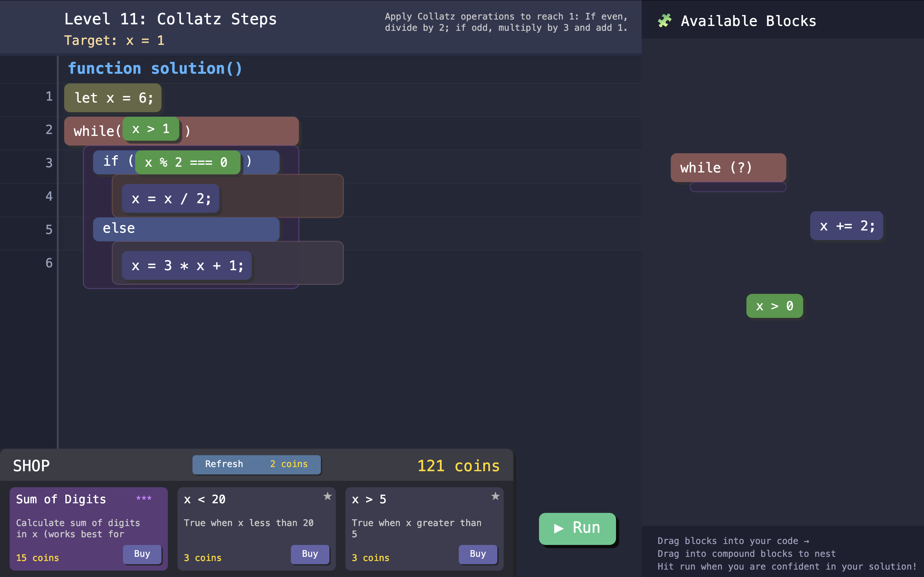
Task: Click the else block on line 5
Action: click(x=186, y=229)
